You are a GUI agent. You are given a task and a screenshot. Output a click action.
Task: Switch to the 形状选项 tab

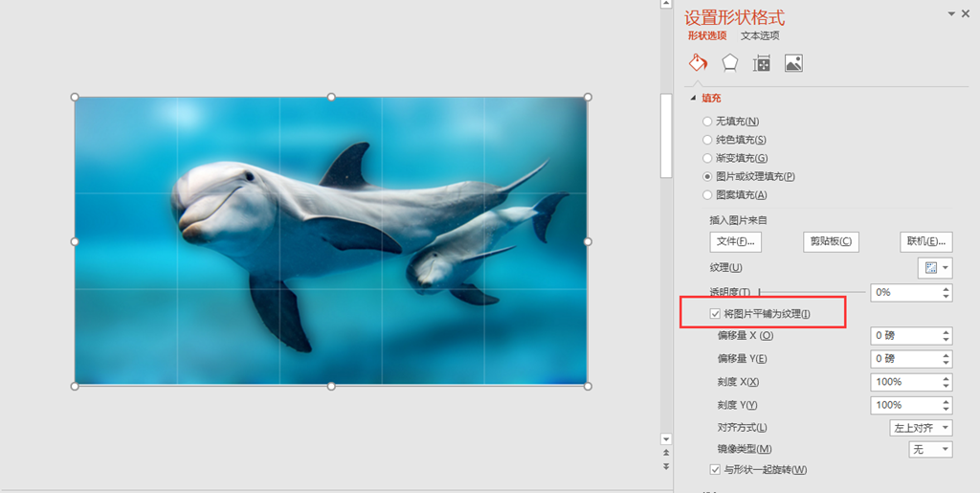707,35
